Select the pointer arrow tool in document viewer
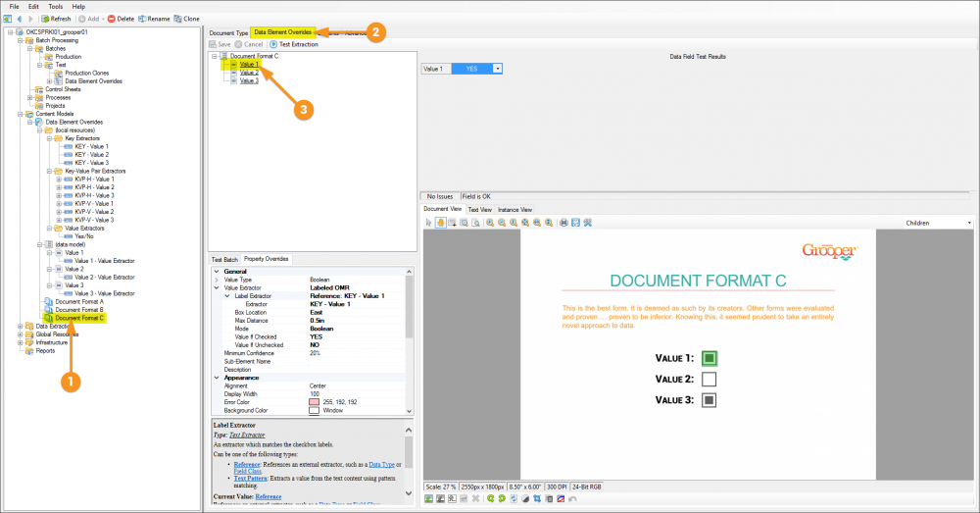980x513 pixels. click(429, 223)
